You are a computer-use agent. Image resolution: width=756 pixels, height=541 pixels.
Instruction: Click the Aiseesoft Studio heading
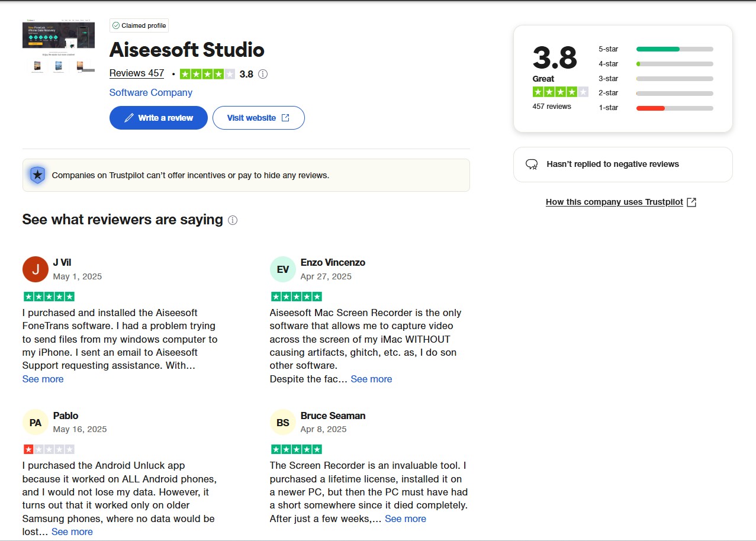(x=187, y=50)
